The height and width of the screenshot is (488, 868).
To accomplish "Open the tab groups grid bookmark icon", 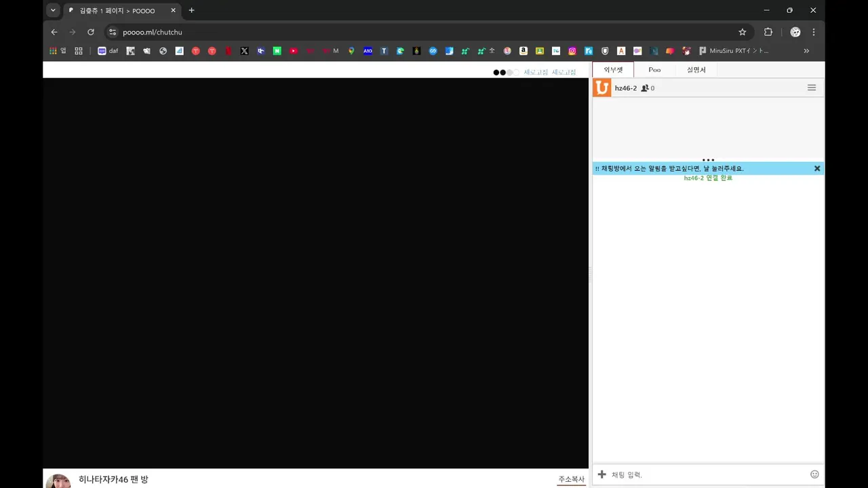I will 79,51.
